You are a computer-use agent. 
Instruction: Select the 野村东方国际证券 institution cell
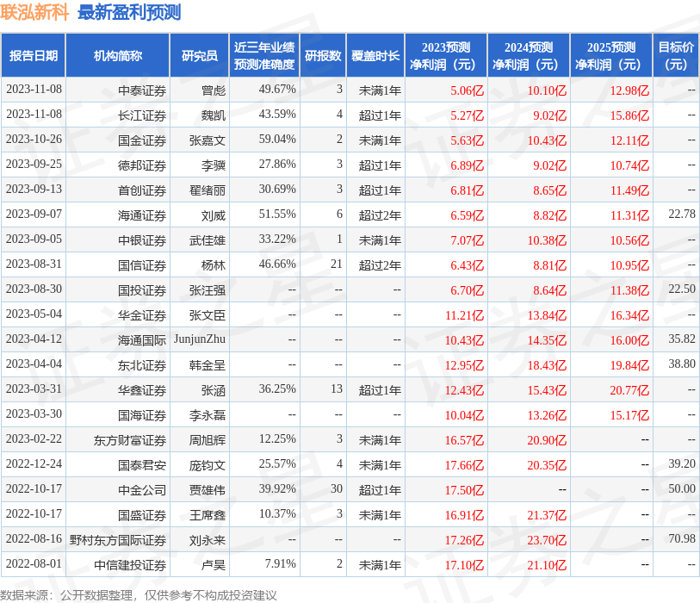coord(118,541)
